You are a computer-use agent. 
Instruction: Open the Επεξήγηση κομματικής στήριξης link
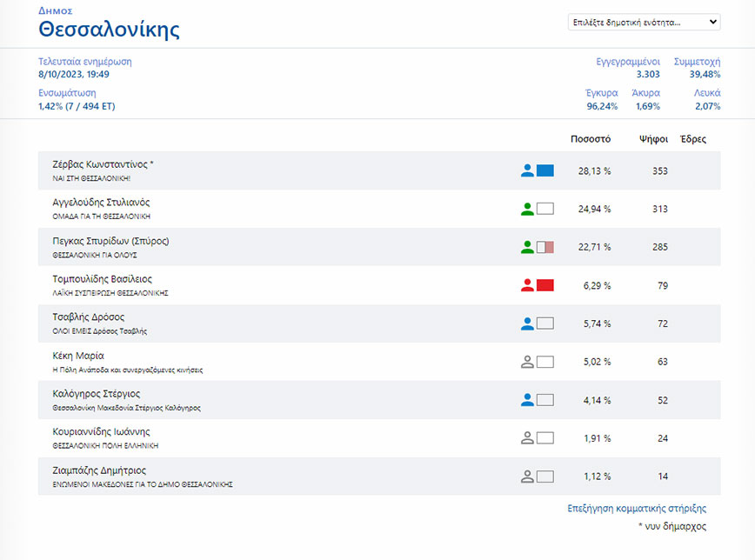(637, 509)
